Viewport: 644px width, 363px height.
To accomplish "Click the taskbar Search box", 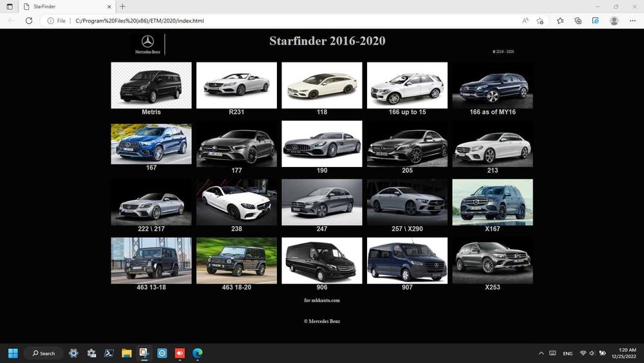I will [x=44, y=353].
